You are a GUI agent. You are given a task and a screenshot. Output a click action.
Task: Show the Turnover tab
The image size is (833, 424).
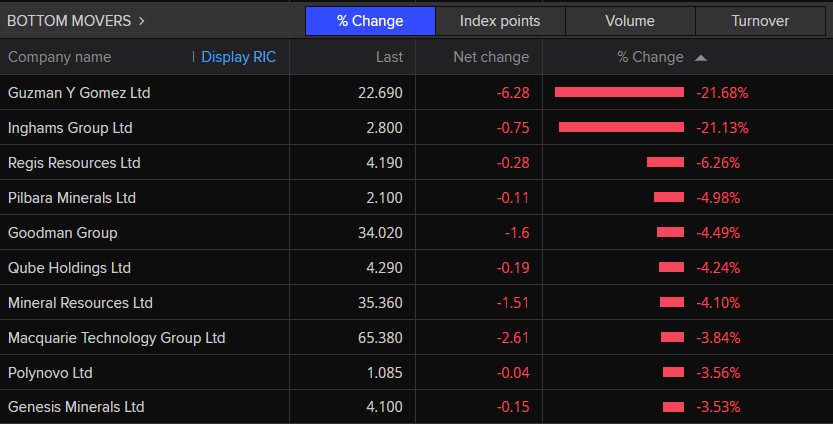point(760,21)
